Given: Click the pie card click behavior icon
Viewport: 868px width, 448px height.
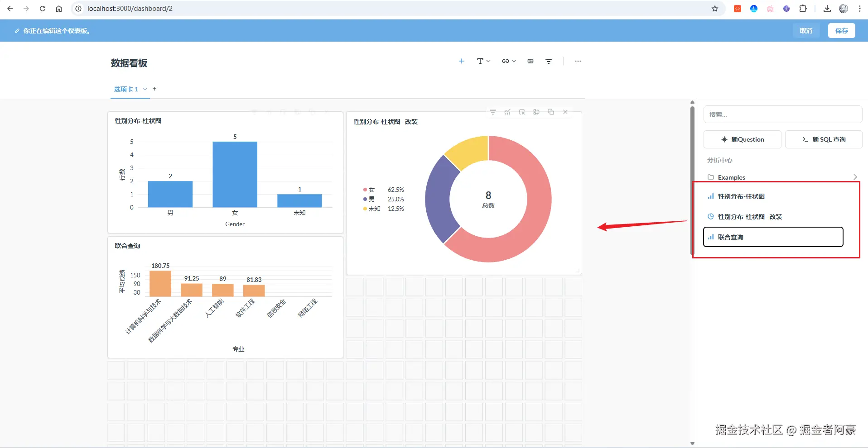Looking at the screenshot, I should 522,112.
